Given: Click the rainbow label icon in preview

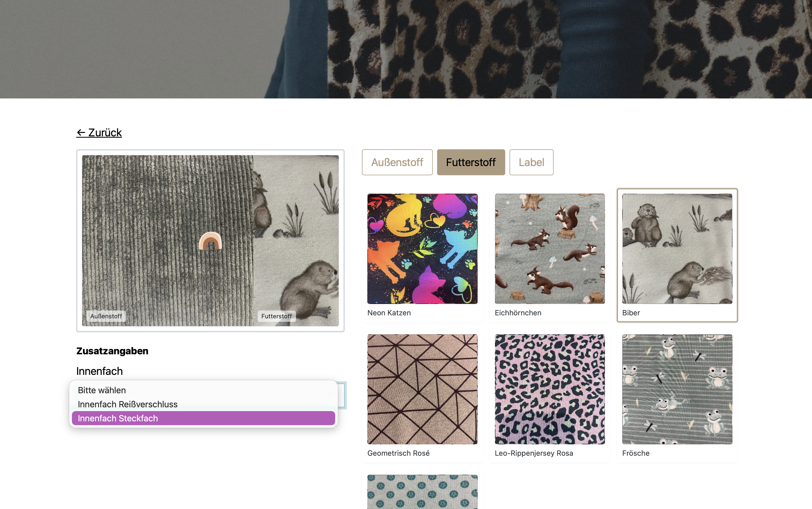Looking at the screenshot, I should 210,241.
